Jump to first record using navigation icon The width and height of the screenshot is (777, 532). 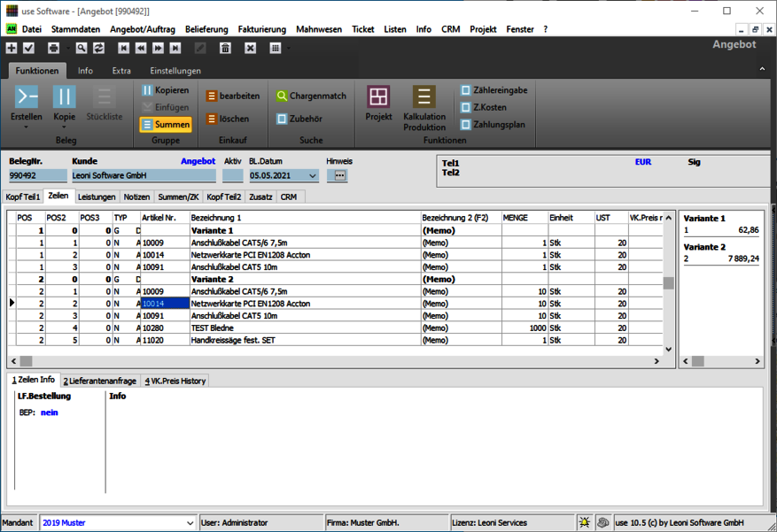pyautogui.click(x=123, y=48)
